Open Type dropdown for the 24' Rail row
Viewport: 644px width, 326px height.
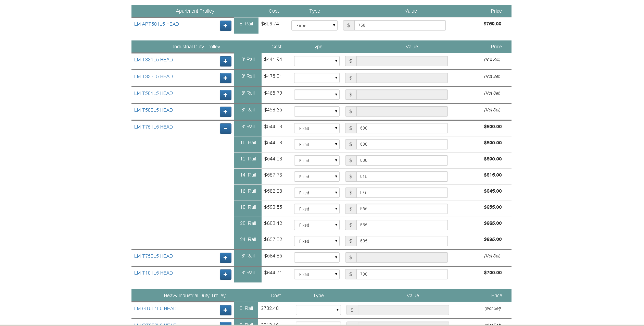(x=317, y=241)
